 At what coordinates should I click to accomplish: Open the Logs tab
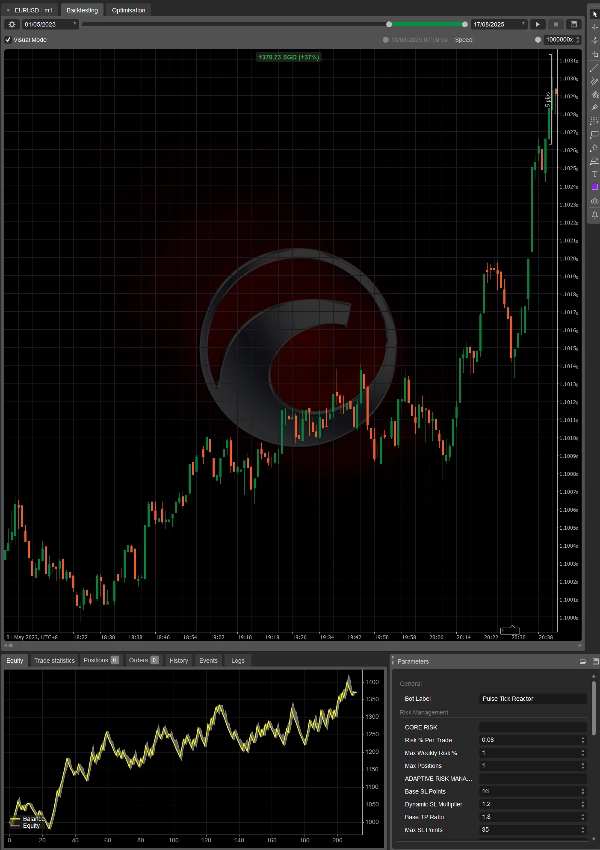coord(238,660)
